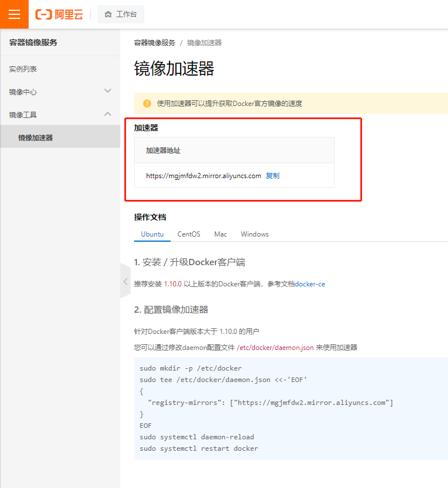Collapse the sidebar with the arrow handle
This screenshot has width=448, height=488.
coord(125,281)
